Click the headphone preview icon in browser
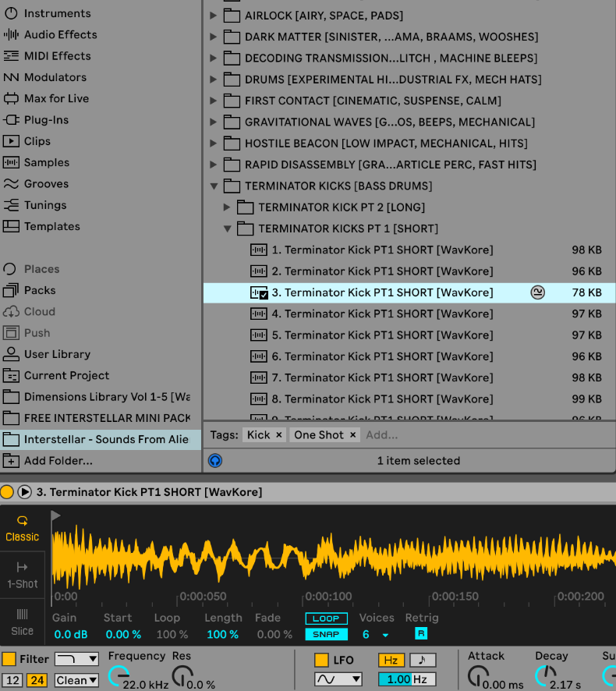Screen dimensions: 616x691 (x=215, y=461)
